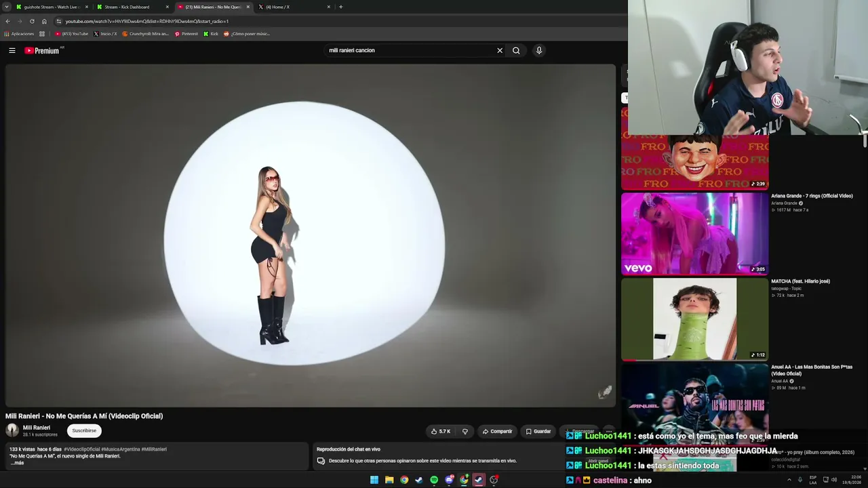Open the Aplicaciones bookmark

pyautogui.click(x=19, y=34)
